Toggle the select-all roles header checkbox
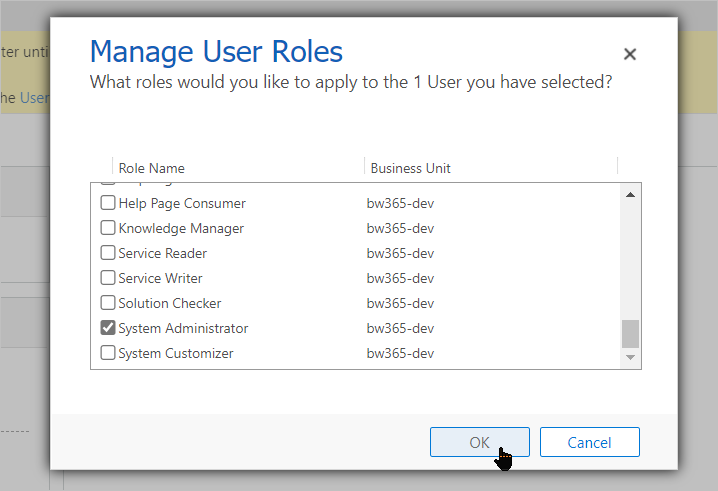This screenshot has width=718, height=491. coord(101,168)
